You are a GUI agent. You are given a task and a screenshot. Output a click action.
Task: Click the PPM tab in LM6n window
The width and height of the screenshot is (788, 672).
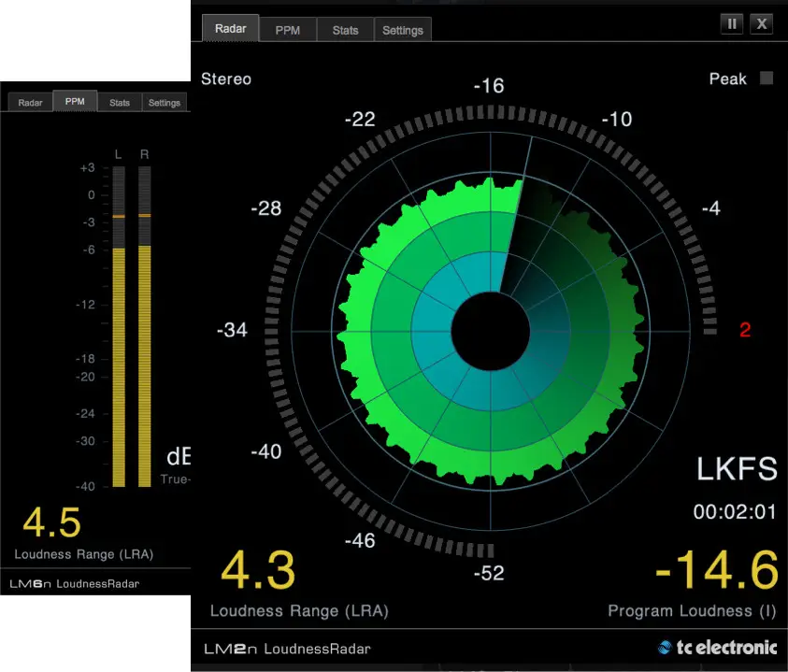75,101
